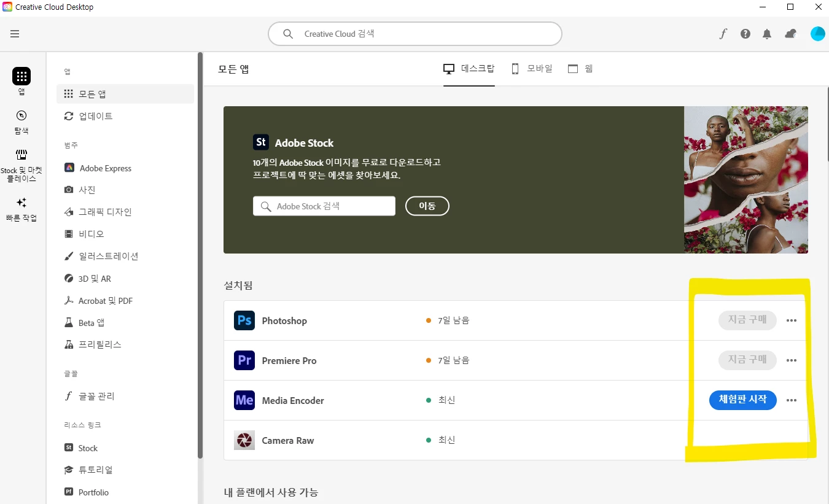This screenshot has width=829, height=504.
Task: Focus the Creative Cloud 검색 field
Action: click(415, 34)
